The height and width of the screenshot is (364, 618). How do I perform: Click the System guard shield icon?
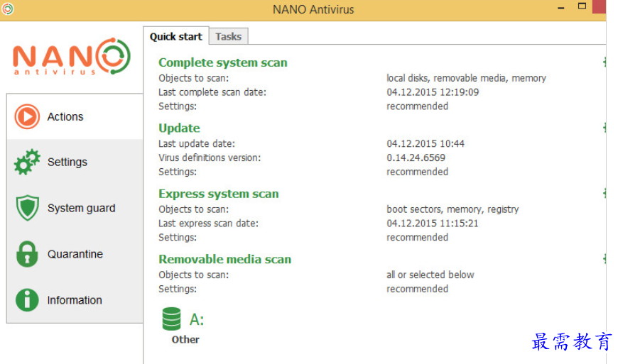point(27,208)
